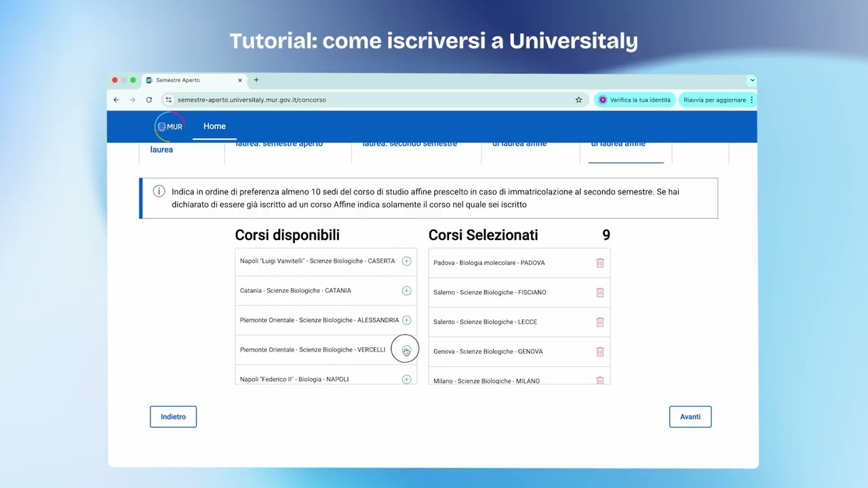Image resolution: width=868 pixels, height=488 pixels.
Task: Delete Salento Scienze Biologiche LECCE selection
Action: click(x=600, y=322)
